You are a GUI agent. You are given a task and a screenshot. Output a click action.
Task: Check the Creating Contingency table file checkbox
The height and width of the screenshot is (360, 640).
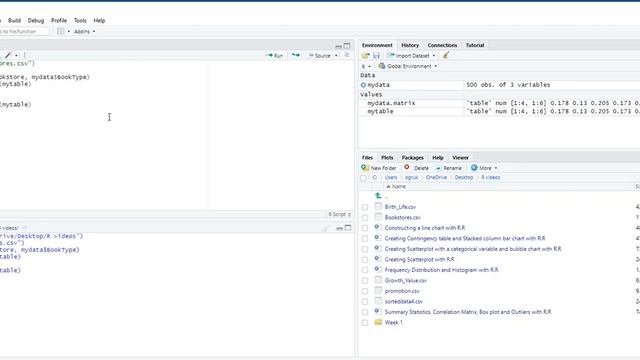[x=365, y=239]
